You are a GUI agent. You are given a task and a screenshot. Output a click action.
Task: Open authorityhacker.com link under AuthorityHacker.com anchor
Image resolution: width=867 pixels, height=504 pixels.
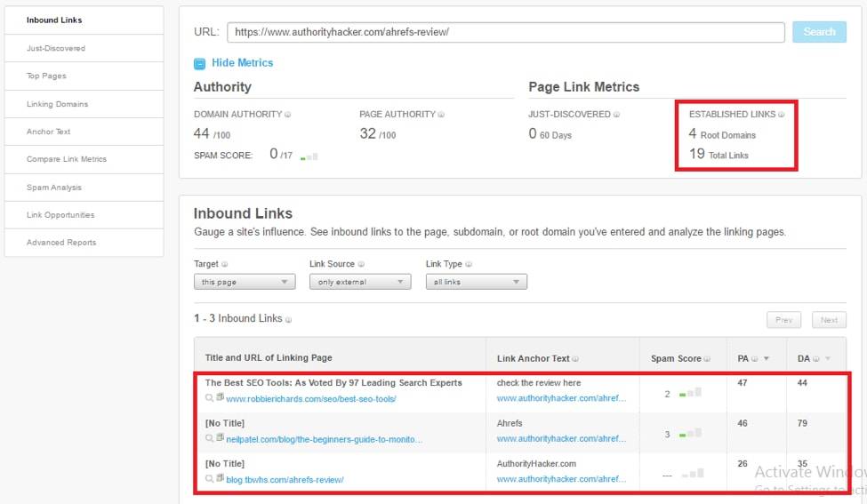(561, 479)
